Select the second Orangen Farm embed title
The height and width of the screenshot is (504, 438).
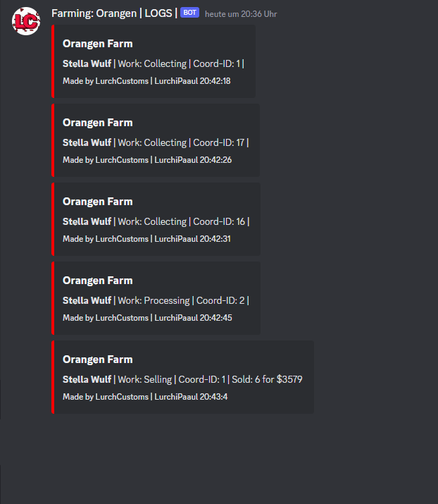[x=98, y=123]
